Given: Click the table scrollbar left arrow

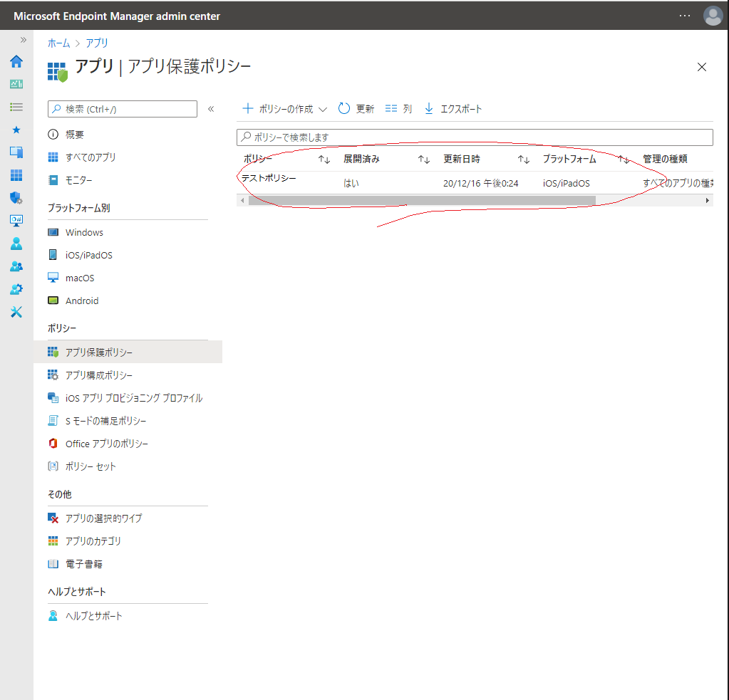Looking at the screenshot, I should (x=242, y=200).
